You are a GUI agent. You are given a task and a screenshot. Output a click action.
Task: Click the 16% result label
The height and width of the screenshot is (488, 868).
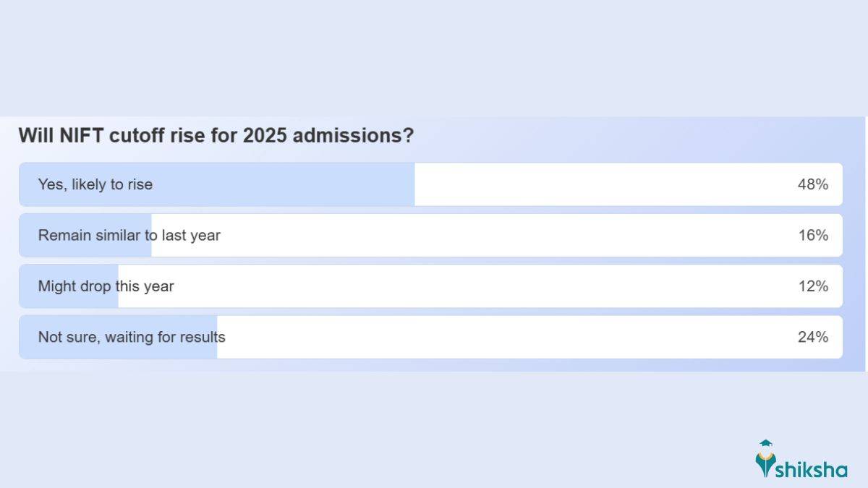(x=812, y=236)
